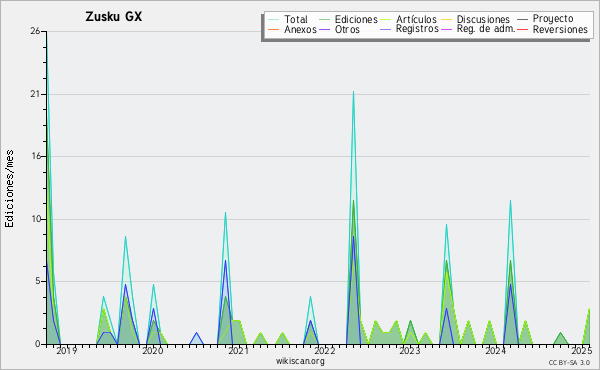Click the blue Registros legend line swatch
600x370 pixels.
click(x=386, y=29)
